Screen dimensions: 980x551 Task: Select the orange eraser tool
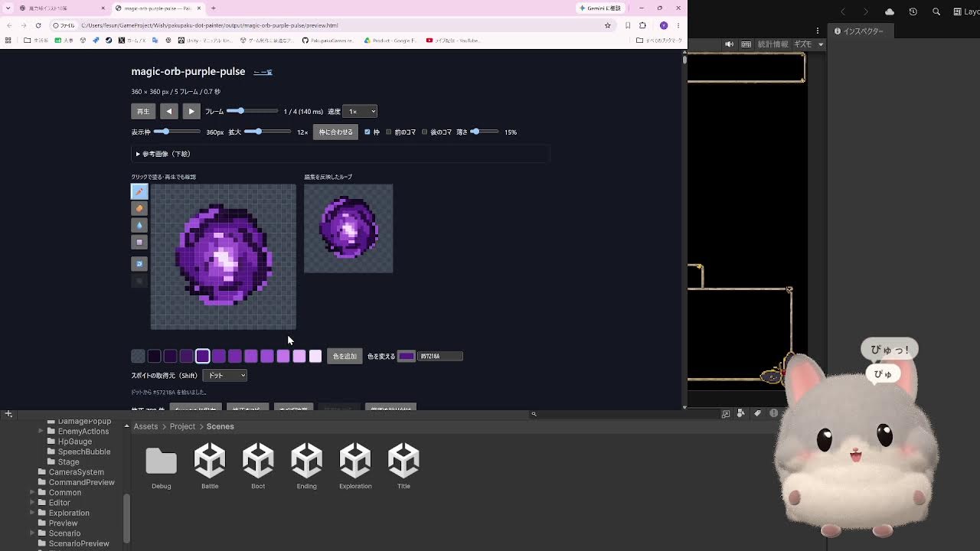(139, 208)
